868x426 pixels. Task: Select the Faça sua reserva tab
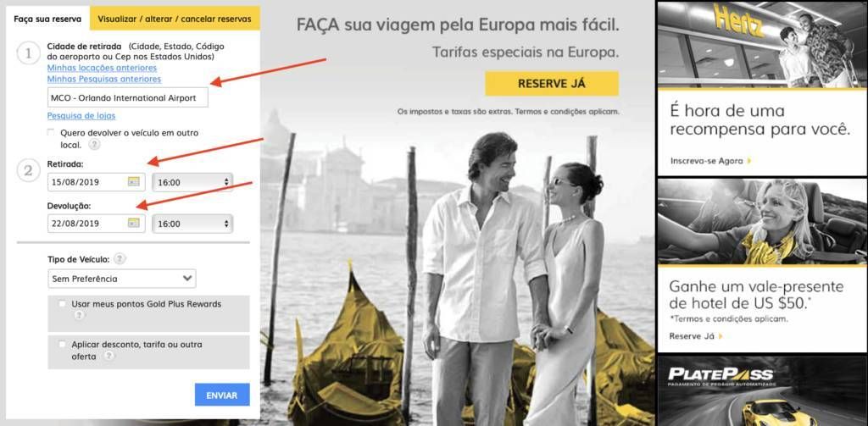(47, 19)
